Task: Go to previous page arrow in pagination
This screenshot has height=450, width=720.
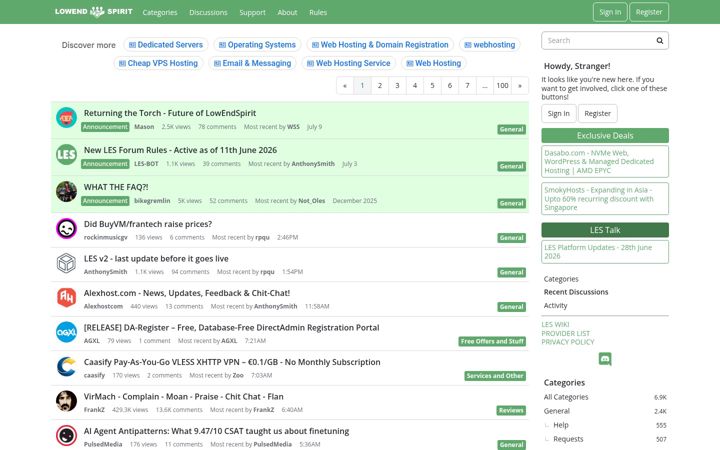Action: pyautogui.click(x=345, y=85)
